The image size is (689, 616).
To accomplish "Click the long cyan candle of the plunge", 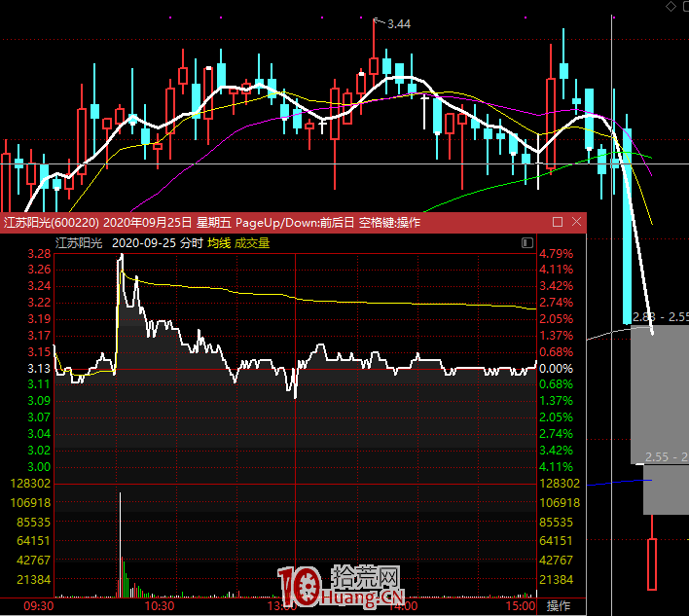I will click(627, 226).
